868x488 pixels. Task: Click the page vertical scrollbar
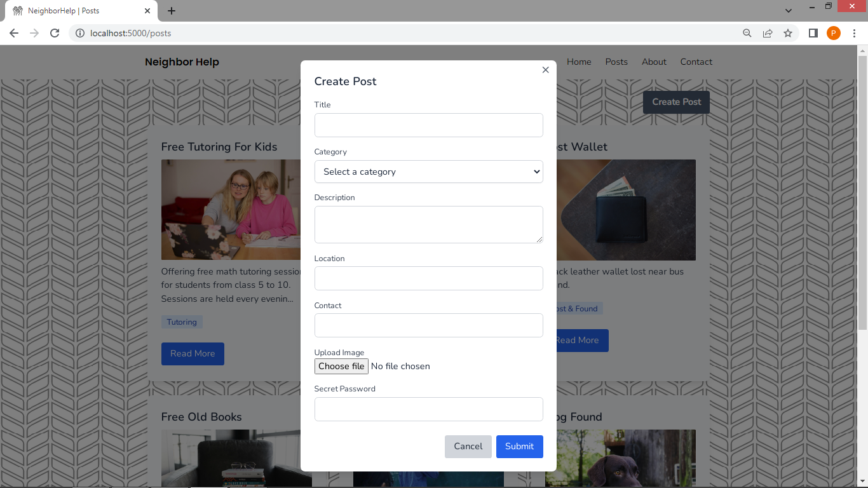pyautogui.click(x=862, y=193)
